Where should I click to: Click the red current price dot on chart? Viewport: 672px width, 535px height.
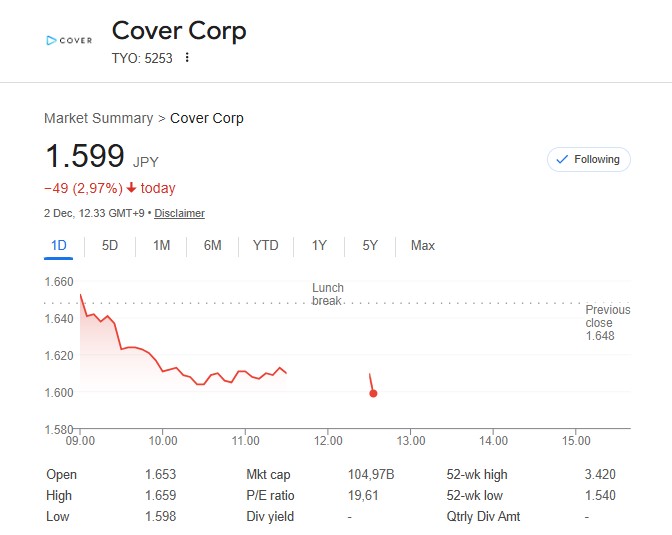click(x=373, y=393)
